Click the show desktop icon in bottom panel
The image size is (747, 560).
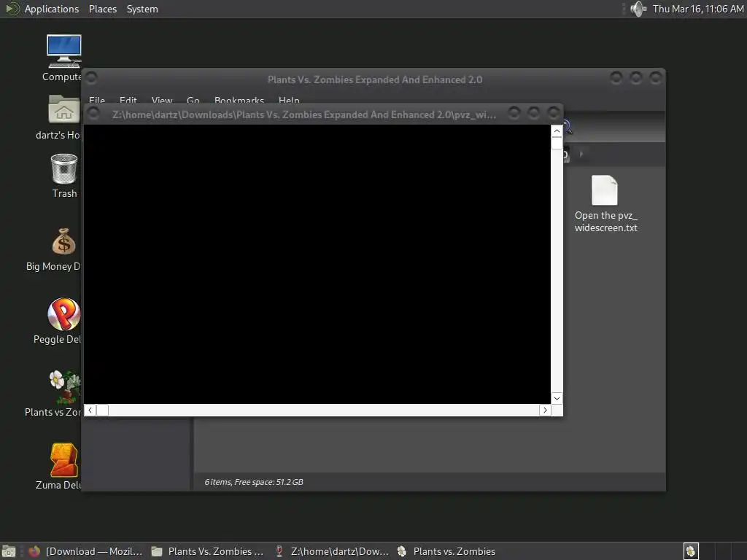8,551
